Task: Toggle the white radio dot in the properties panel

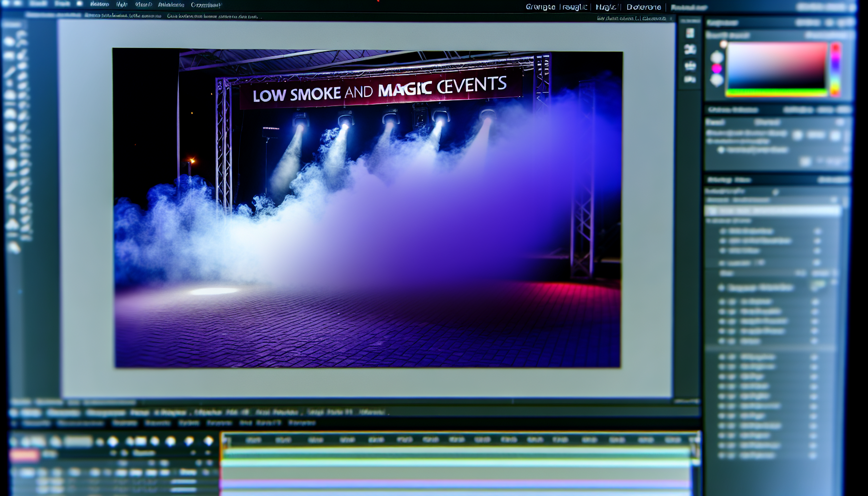Action: (x=721, y=150)
